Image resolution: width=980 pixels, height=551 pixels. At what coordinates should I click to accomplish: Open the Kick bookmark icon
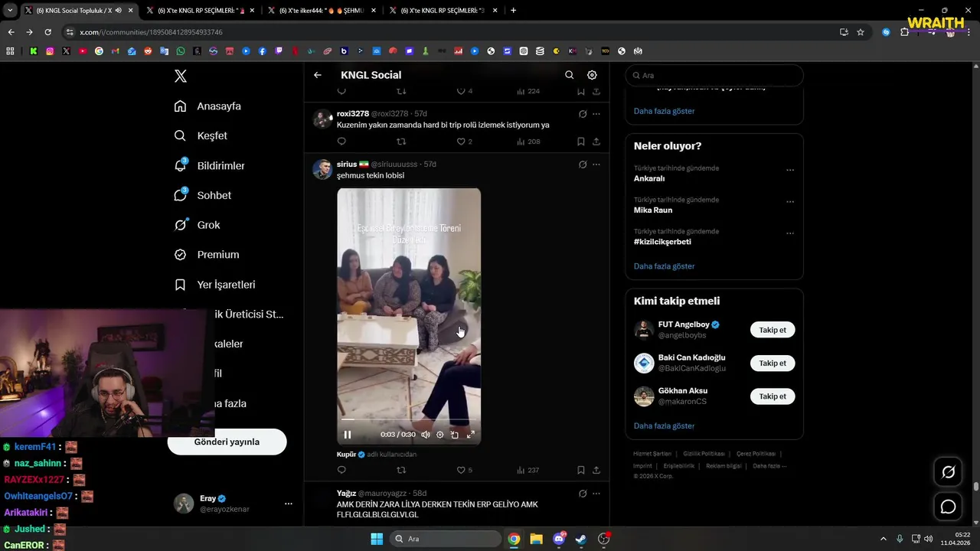[x=34, y=51]
